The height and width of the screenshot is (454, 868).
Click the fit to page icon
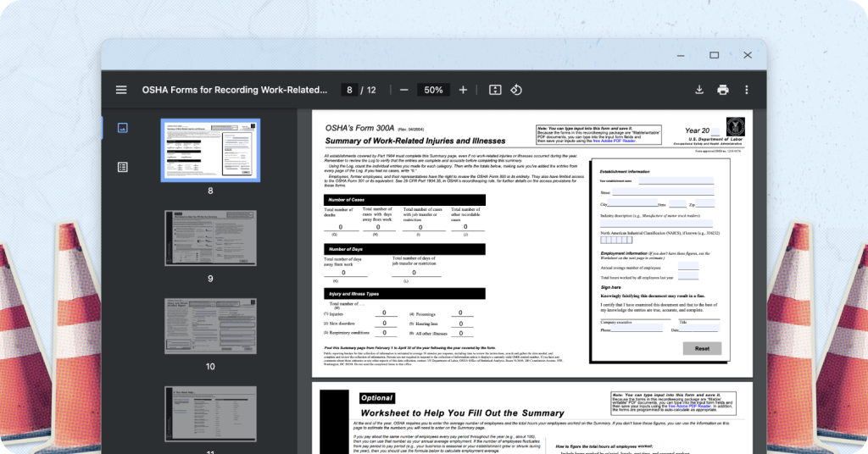coord(495,90)
